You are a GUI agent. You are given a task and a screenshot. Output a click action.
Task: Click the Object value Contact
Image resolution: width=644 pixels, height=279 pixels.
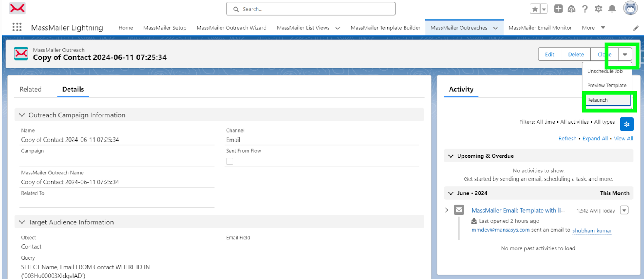(x=31, y=247)
